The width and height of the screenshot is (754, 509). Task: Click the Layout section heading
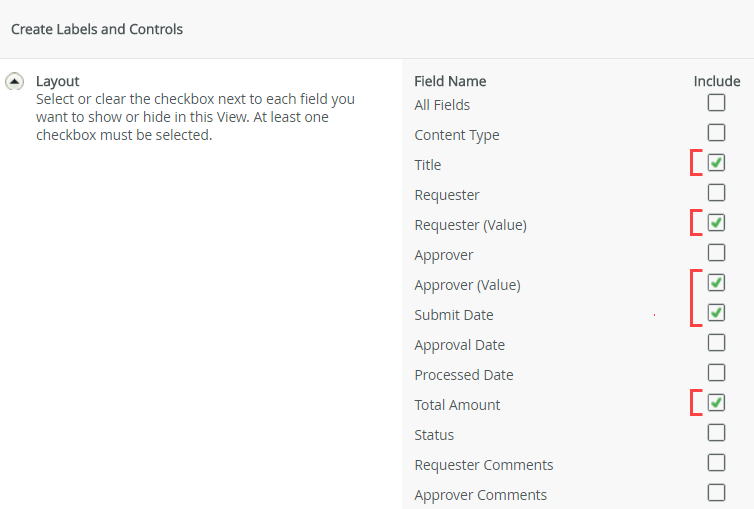(x=57, y=81)
